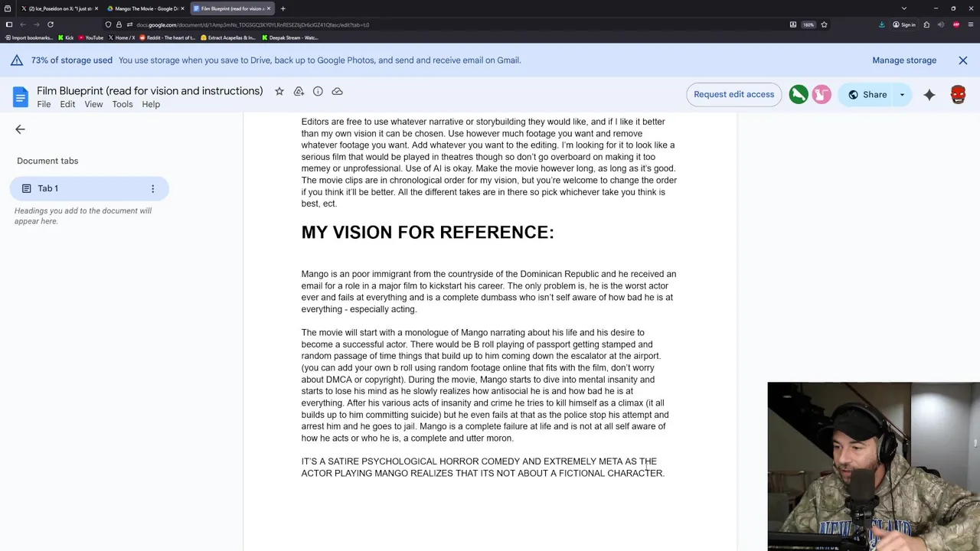Click the Firefox View icon in the tab bar
The height and width of the screenshot is (551, 980).
[8, 8]
